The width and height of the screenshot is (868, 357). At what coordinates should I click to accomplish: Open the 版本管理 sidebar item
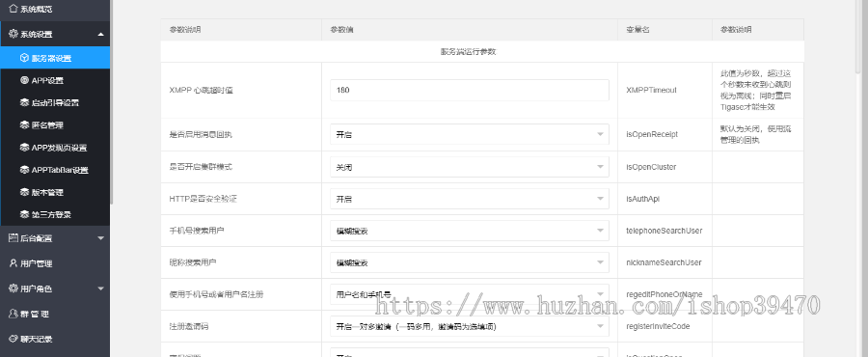tap(55, 193)
